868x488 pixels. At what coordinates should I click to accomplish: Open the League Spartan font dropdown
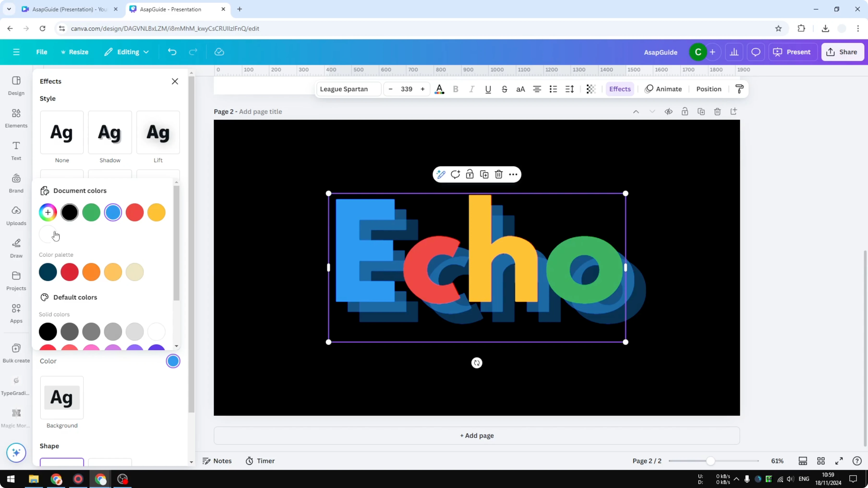click(x=348, y=89)
